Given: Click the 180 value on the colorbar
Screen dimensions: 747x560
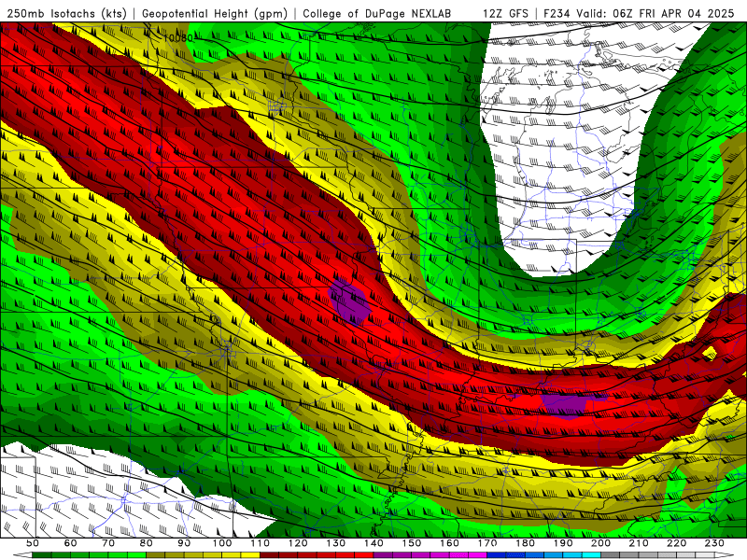Looking at the screenshot, I should tap(526, 543).
